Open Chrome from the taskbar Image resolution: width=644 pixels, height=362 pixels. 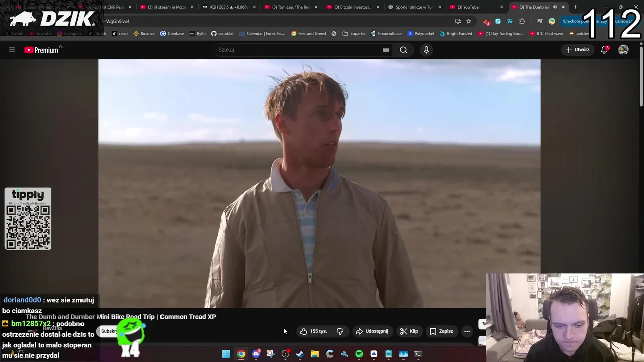241,354
